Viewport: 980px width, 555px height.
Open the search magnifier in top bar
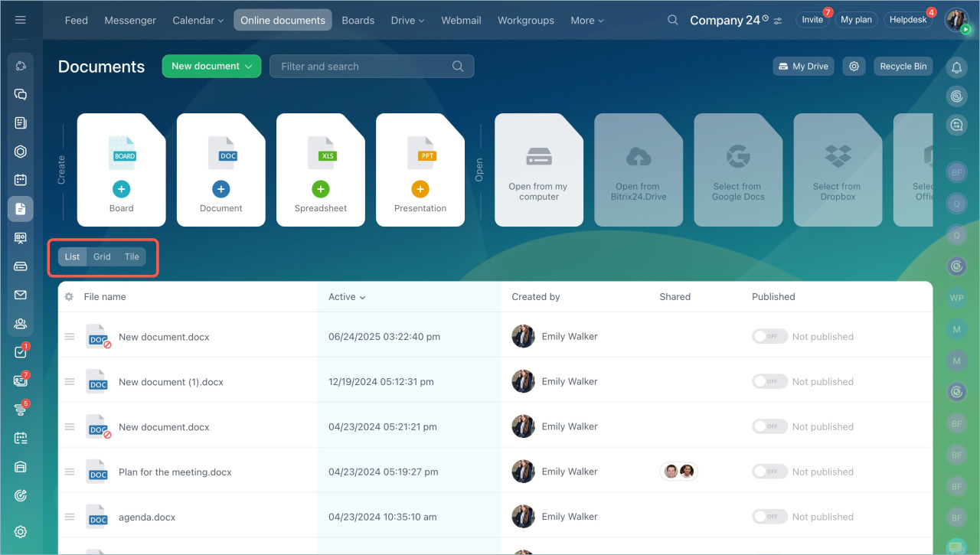tap(673, 20)
